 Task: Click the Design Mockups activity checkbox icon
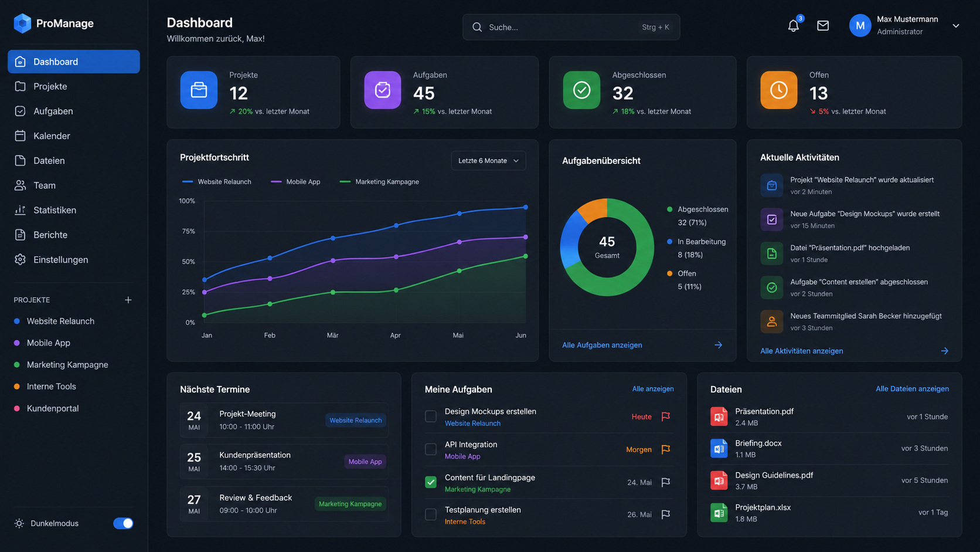coord(772,219)
